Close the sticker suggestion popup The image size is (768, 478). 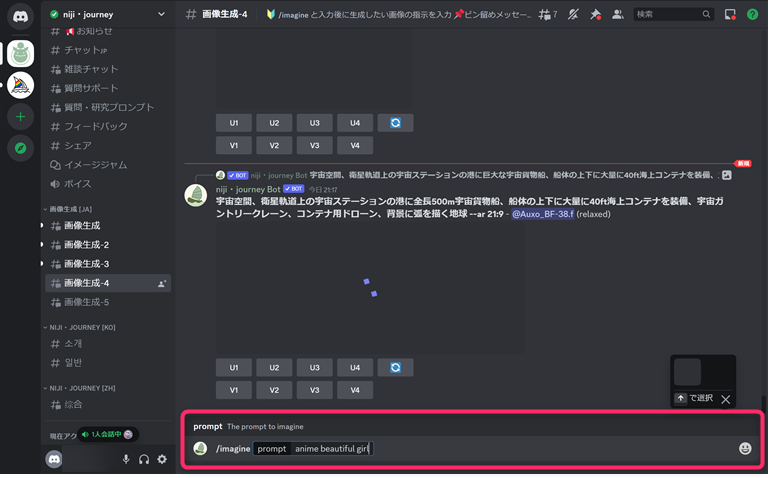(x=725, y=399)
